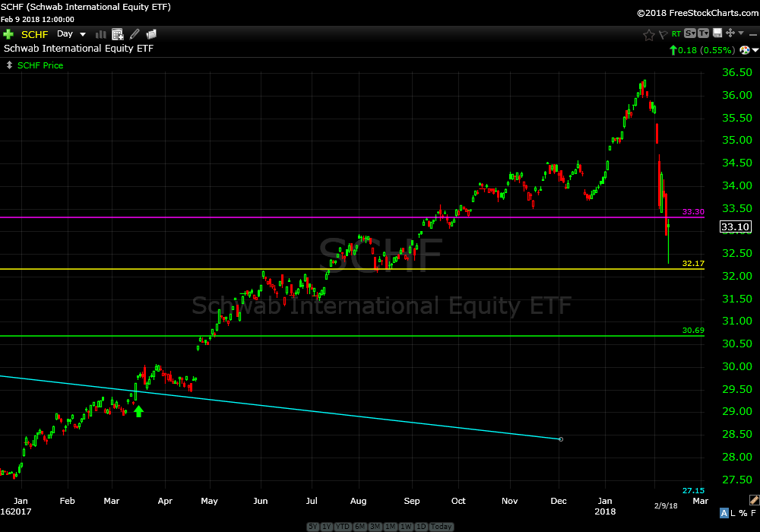Viewport: 760px width, 532px height.
Task: Open the folder layouts icon
Action: pyautogui.click(x=151, y=34)
